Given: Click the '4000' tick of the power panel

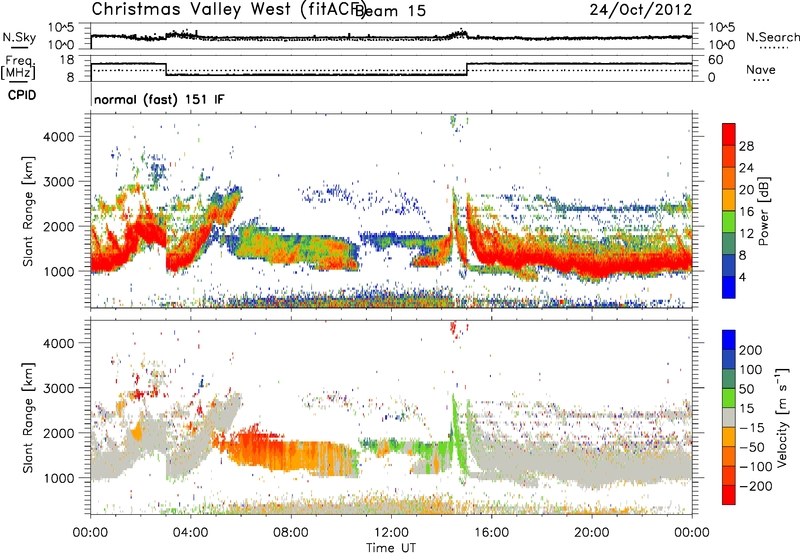Looking at the screenshot, I should pyautogui.click(x=58, y=137).
